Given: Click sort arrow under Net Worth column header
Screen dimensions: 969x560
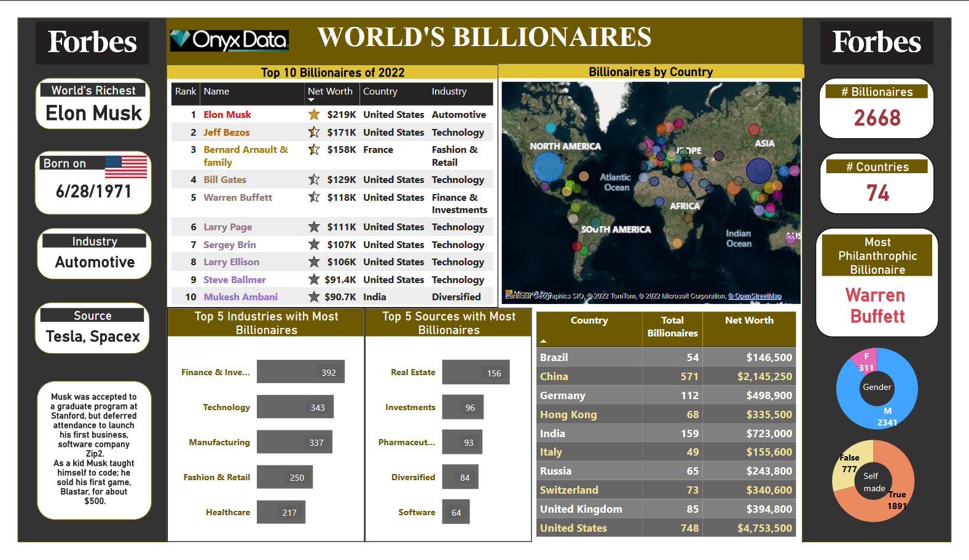Looking at the screenshot, I should pyautogui.click(x=311, y=100).
